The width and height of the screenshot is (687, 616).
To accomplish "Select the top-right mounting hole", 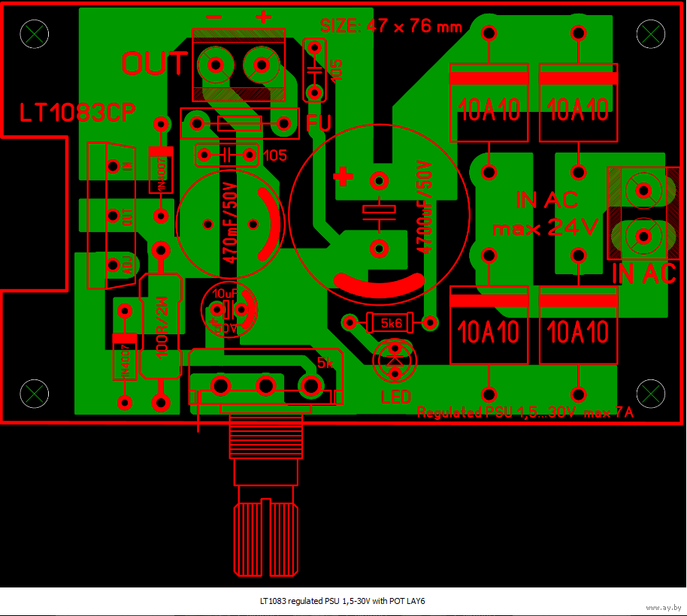I will click(x=651, y=34).
